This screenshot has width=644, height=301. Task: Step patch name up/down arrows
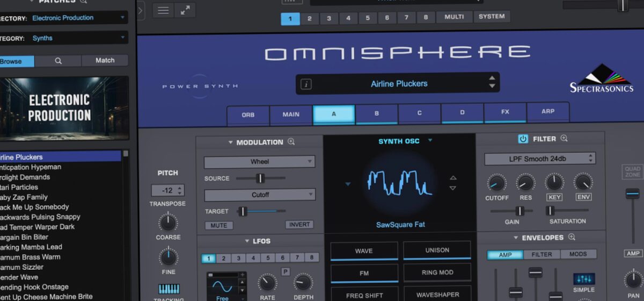[492, 82]
